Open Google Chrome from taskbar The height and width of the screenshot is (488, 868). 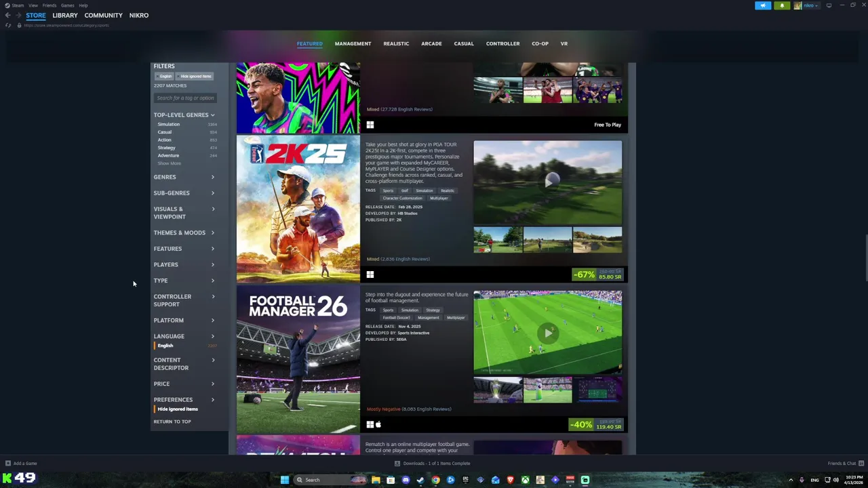pos(435,480)
